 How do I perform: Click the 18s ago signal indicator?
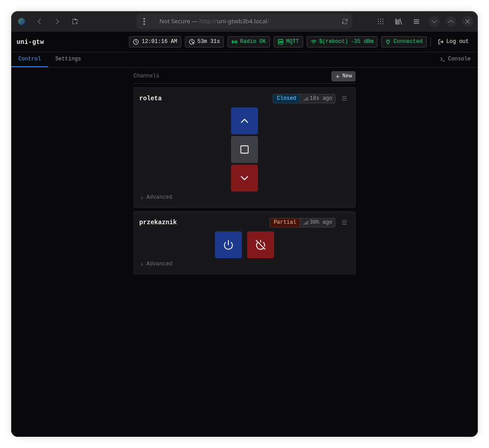click(317, 98)
